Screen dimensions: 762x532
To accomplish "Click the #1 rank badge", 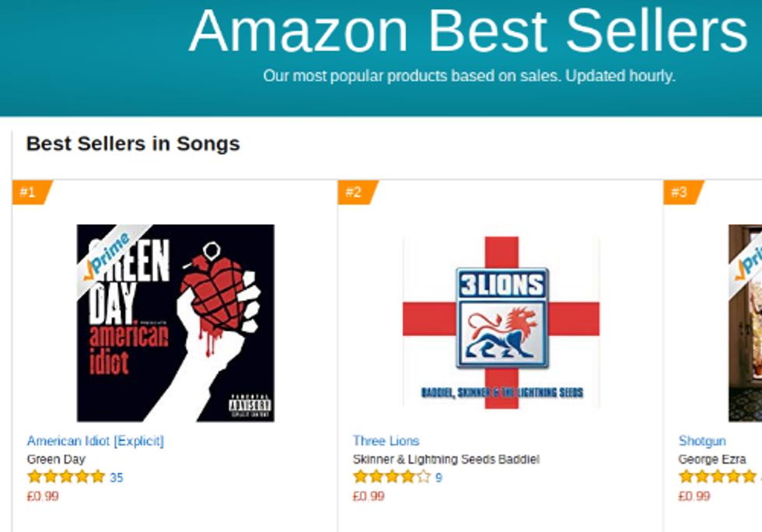I will tap(30, 192).
